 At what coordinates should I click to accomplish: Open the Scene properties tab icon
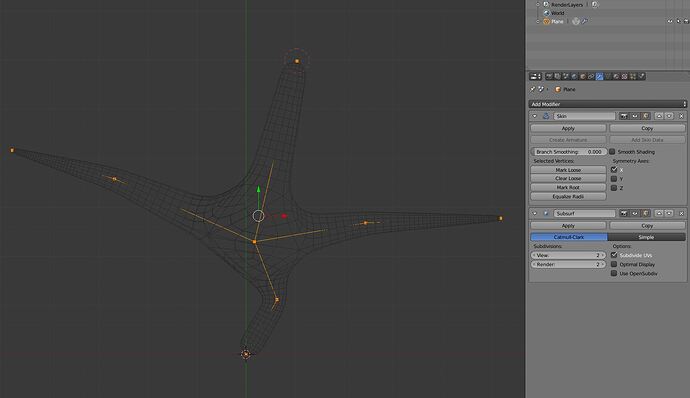point(566,76)
